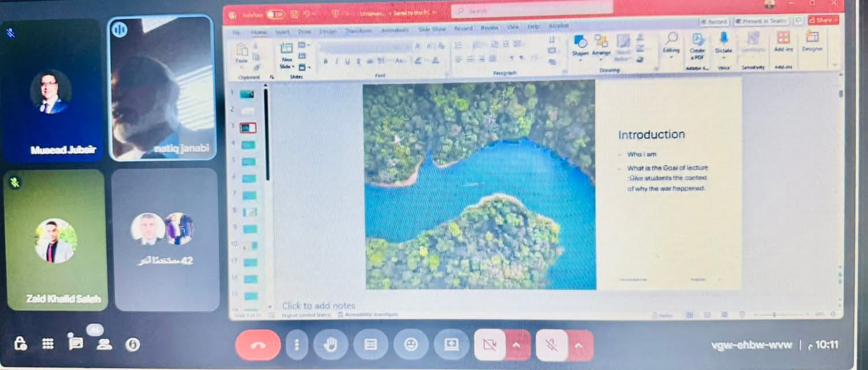The width and height of the screenshot is (868, 370).
Task: Toggle the AutoSave switch
Action: tap(275, 14)
